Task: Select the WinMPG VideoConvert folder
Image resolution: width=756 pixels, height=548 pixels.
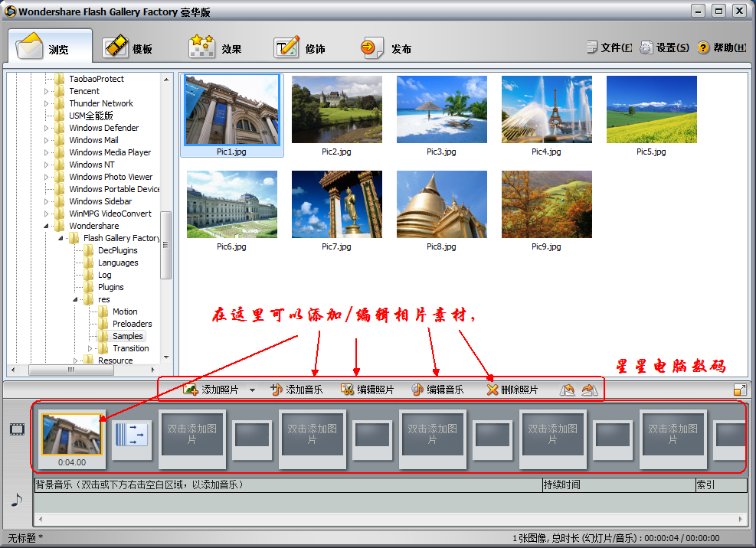Action: click(x=110, y=214)
